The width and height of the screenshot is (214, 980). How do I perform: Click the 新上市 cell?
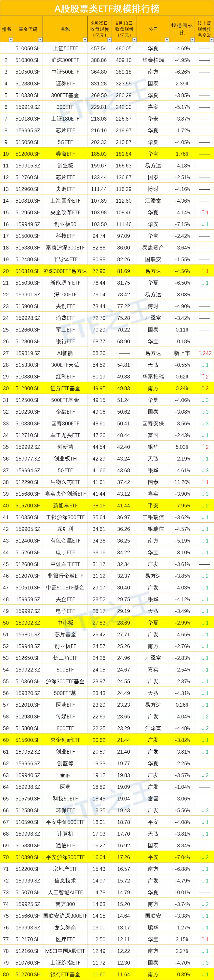182,353
